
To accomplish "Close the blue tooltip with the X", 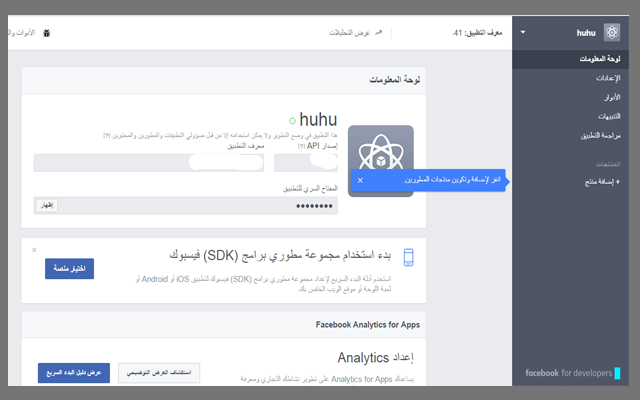I will click(x=360, y=180).
